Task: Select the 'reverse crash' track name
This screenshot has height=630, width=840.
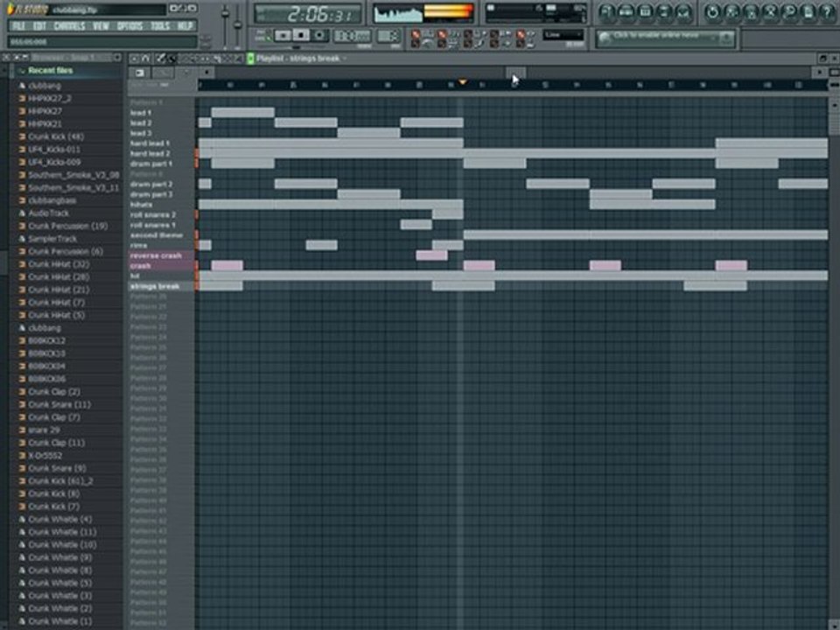Action: tap(156, 255)
